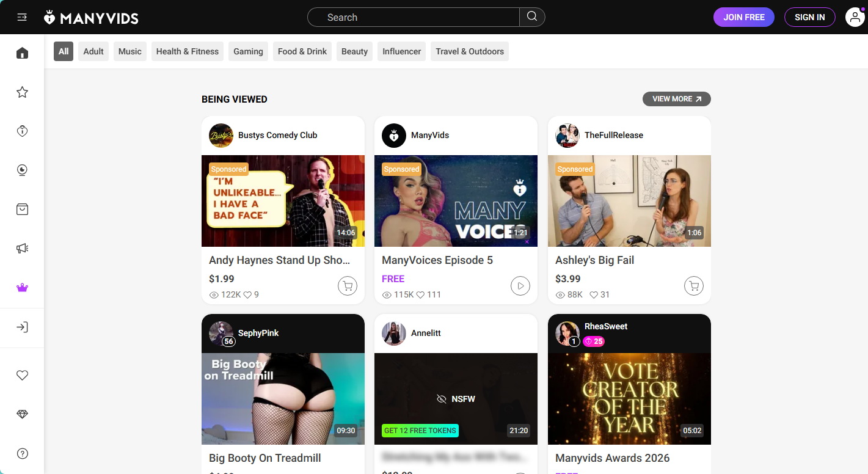Viewport: 868px width, 474px height.
Task: Add Andy Haynes video to cart
Action: click(x=348, y=285)
